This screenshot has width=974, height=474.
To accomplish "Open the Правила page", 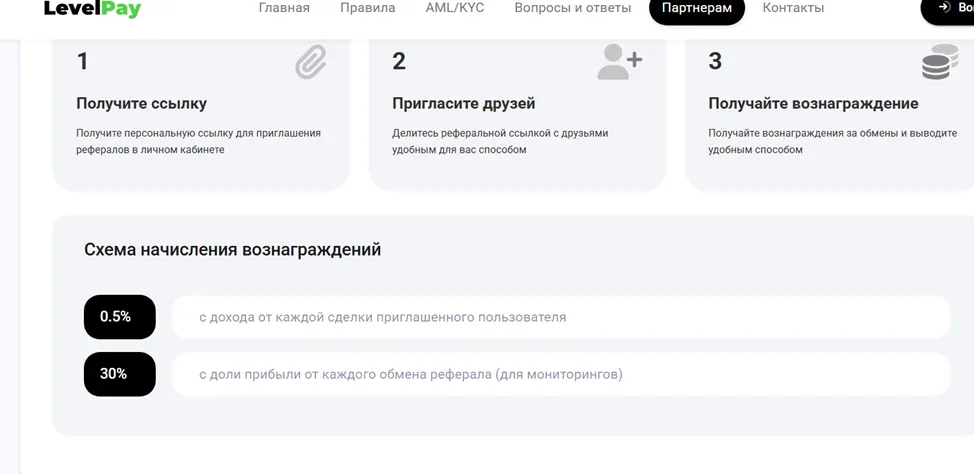I will (368, 8).
